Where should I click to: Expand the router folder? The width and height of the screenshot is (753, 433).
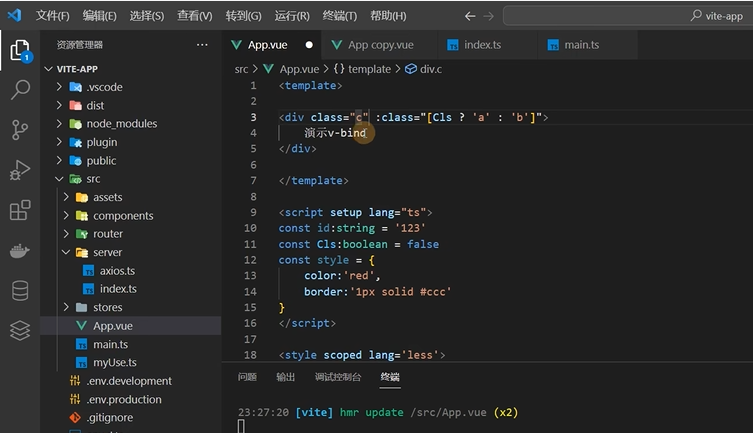66,234
